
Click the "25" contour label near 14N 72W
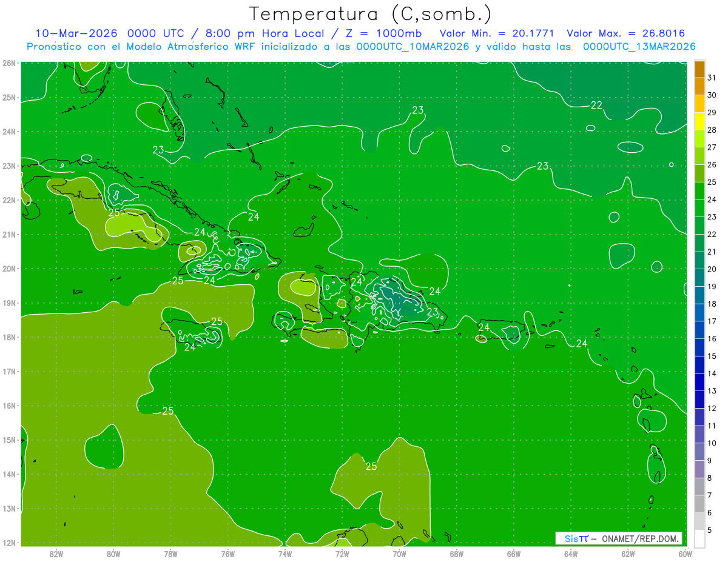(x=371, y=466)
